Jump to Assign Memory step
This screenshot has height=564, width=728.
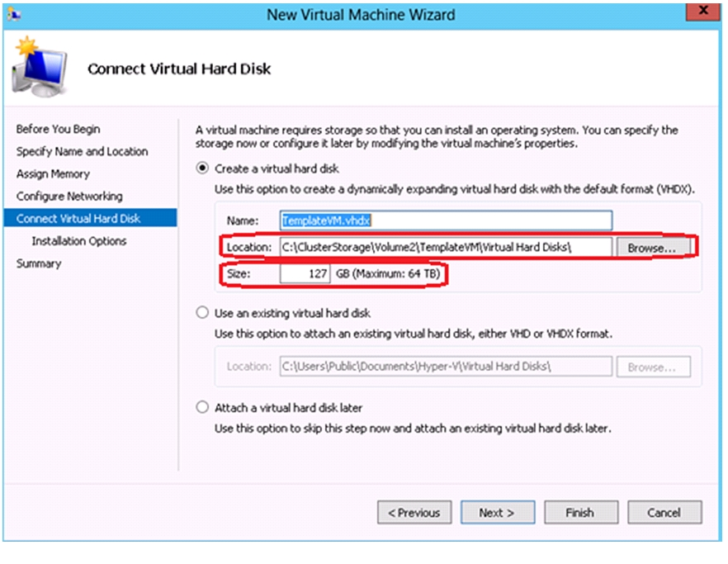click(53, 173)
